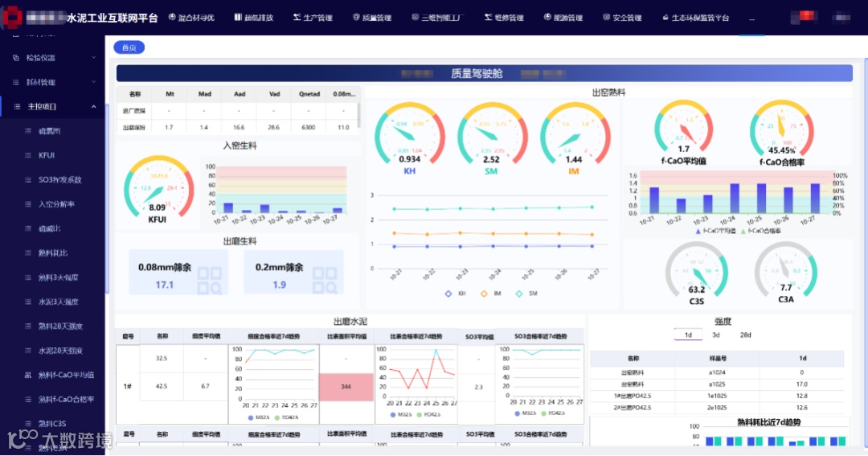
Task: Click sample number a1024 in strength table
Action: [718, 372]
